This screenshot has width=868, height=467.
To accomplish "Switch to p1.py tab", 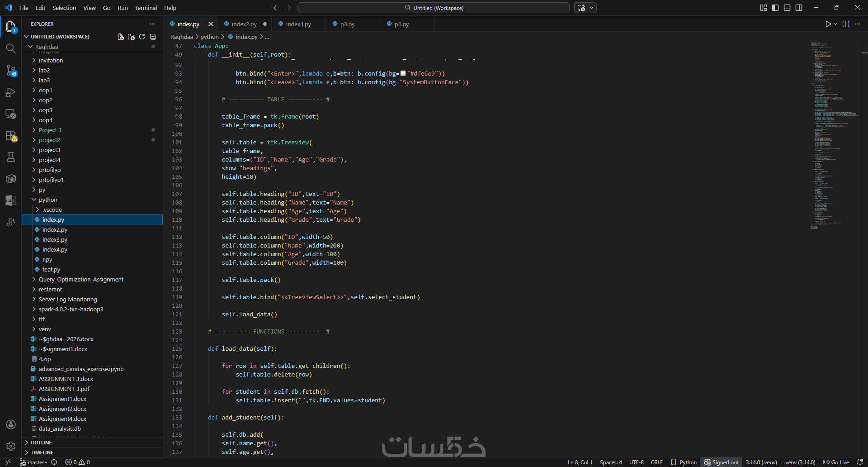I will [x=401, y=24].
